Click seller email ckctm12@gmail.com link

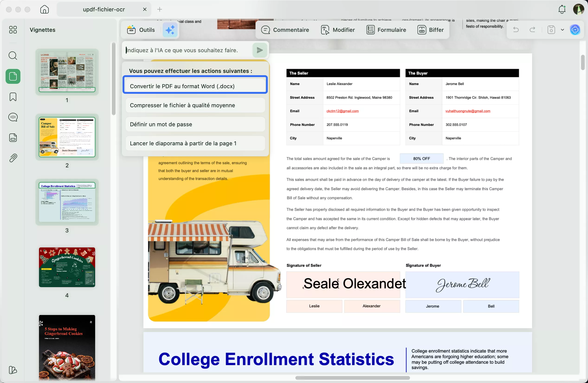point(342,111)
